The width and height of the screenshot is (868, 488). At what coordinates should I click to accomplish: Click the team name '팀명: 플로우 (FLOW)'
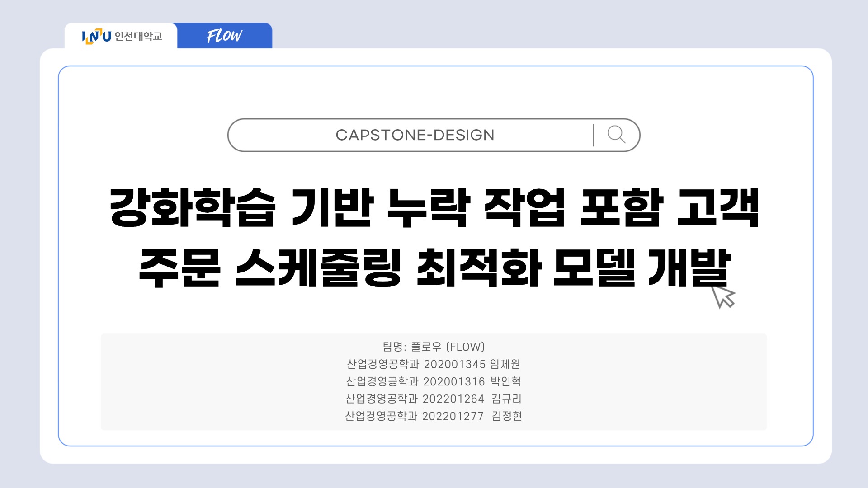point(434,347)
